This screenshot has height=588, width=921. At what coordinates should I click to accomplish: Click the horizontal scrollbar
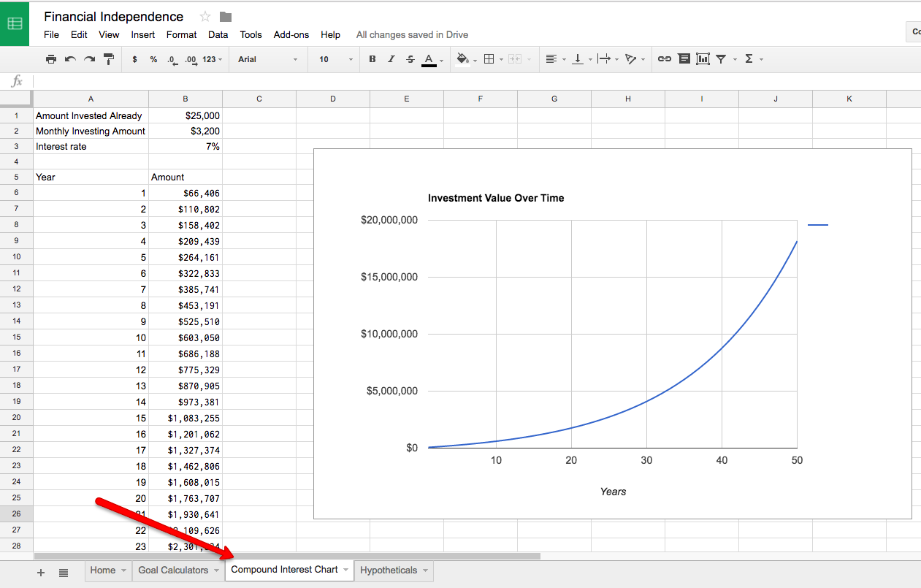tap(286, 557)
